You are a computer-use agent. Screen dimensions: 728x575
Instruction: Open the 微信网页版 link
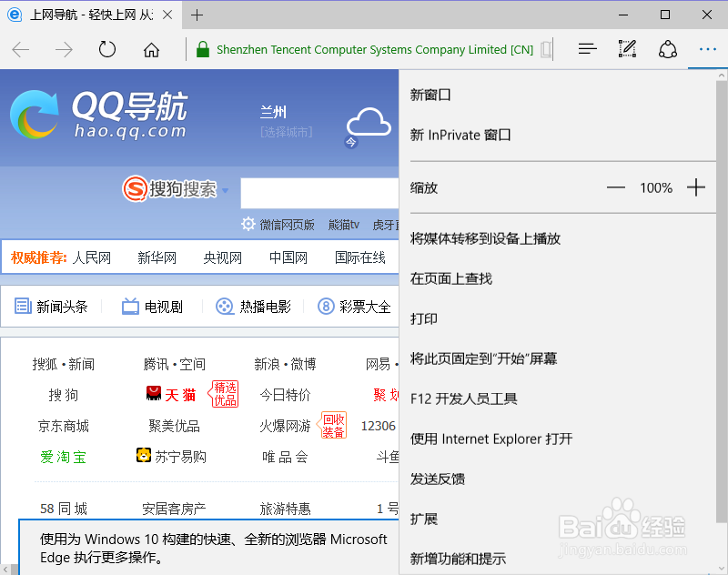pos(287,225)
